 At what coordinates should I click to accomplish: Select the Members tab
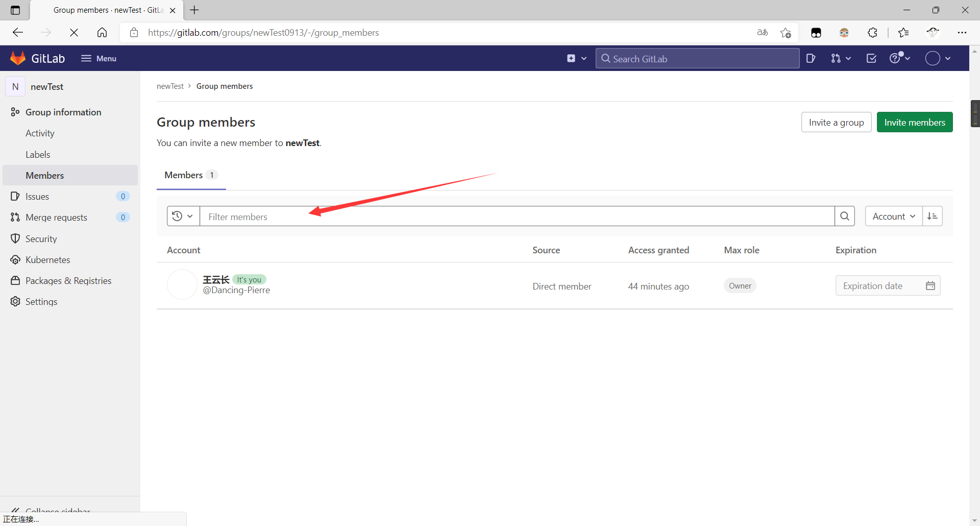tap(191, 175)
